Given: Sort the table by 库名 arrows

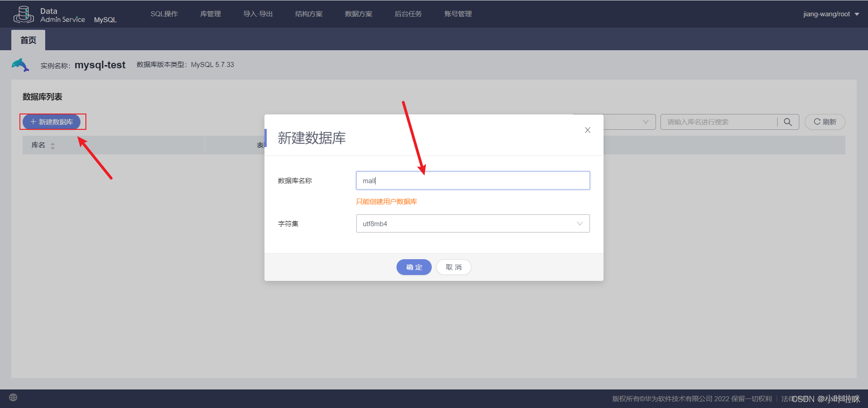Looking at the screenshot, I should (x=52, y=146).
